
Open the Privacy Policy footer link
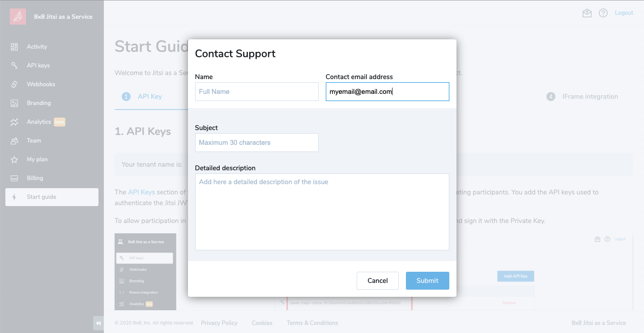(x=219, y=323)
